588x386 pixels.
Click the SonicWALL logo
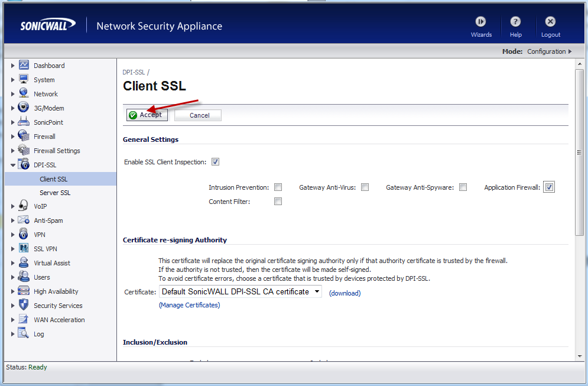48,25
